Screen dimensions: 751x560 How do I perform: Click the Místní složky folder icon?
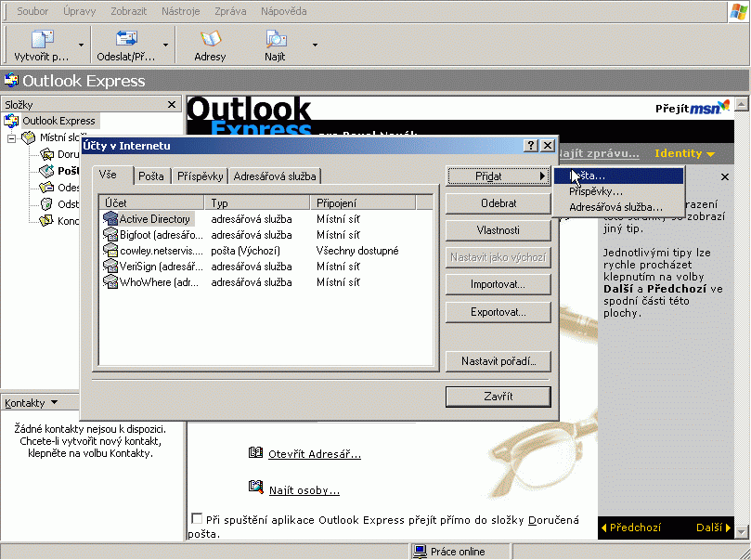pyautogui.click(x=29, y=138)
